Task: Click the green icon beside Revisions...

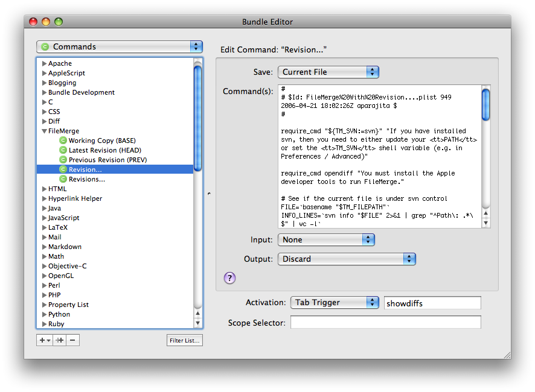Action: tap(63, 179)
